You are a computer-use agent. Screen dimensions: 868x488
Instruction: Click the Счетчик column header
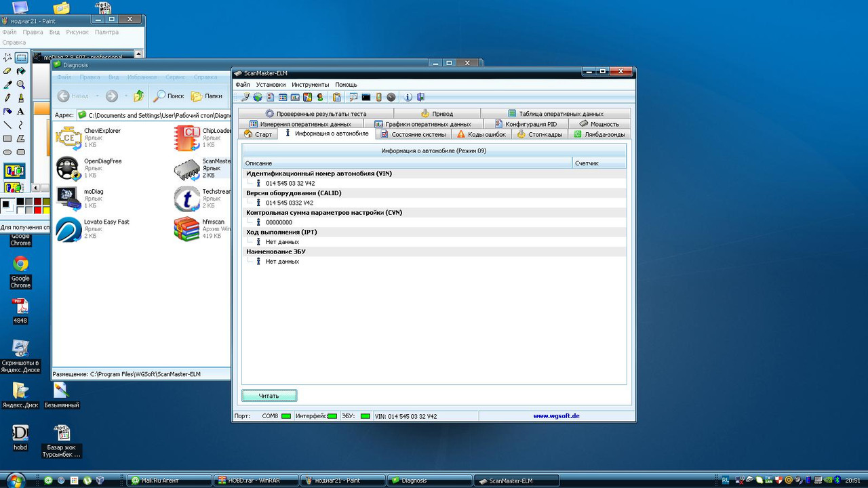point(599,163)
